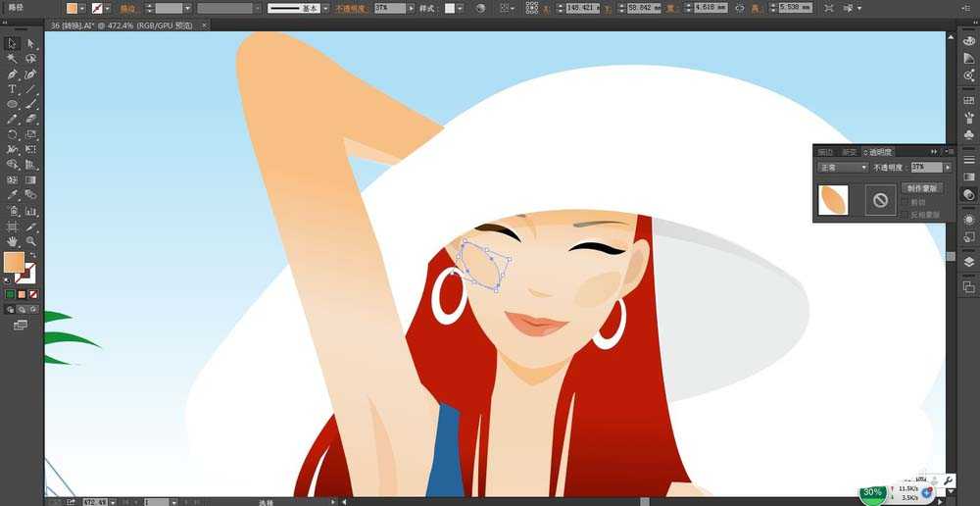
Task: Select the Selection (black arrow) tool
Action: [x=12, y=44]
